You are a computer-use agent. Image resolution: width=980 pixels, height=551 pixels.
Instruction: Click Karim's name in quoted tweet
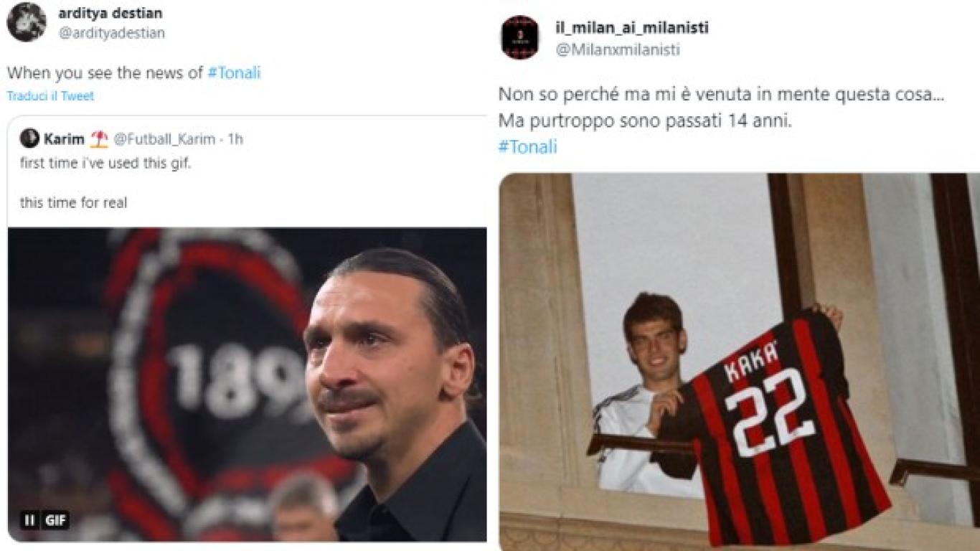click(64, 138)
